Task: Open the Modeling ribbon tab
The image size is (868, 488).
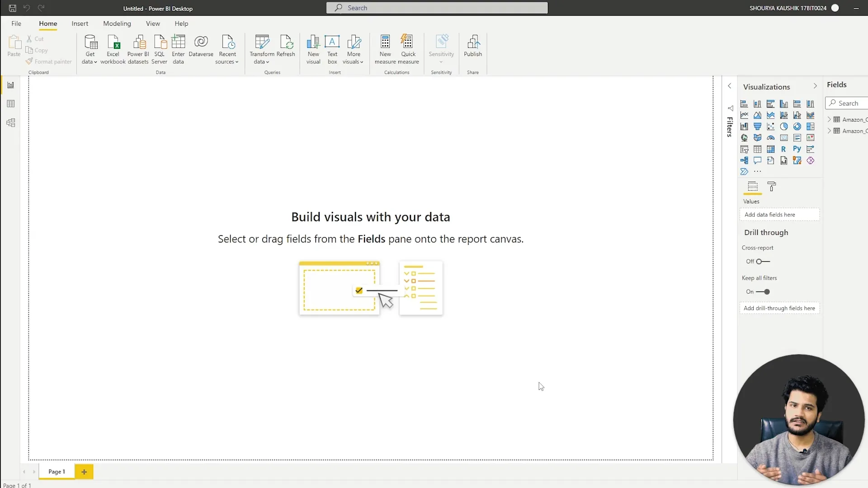Action: 117,23
